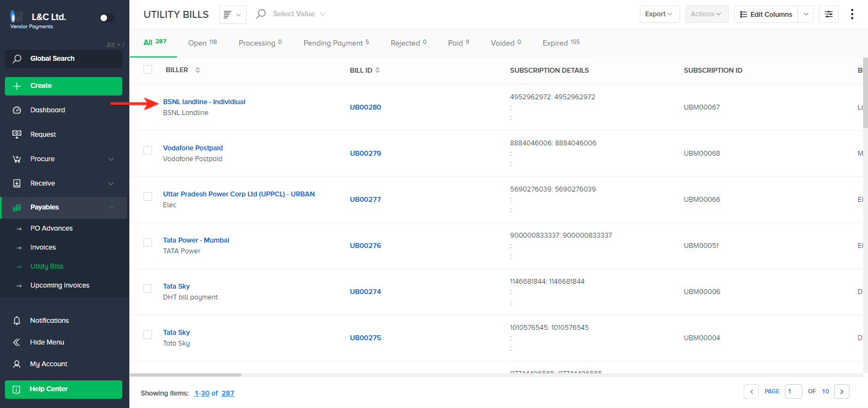This screenshot has width=868, height=408.
Task: Click the Receive download icon
Action: [17, 183]
